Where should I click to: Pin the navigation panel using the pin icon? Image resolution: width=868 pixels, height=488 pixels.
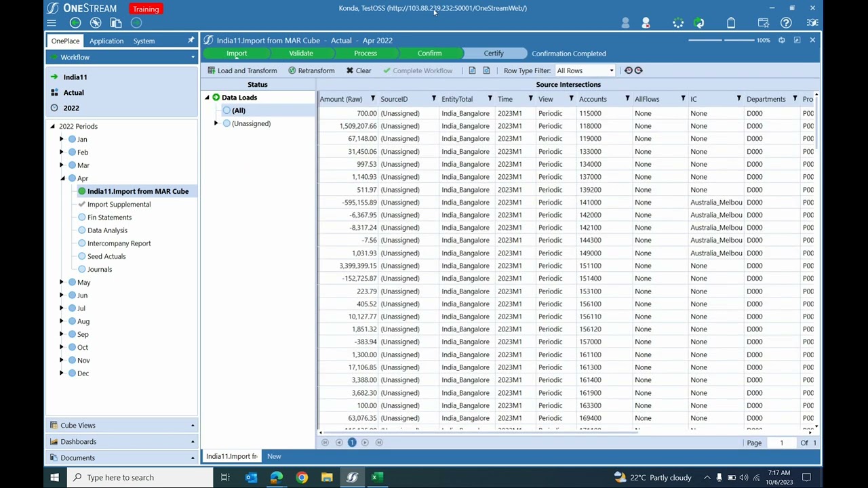click(x=191, y=41)
